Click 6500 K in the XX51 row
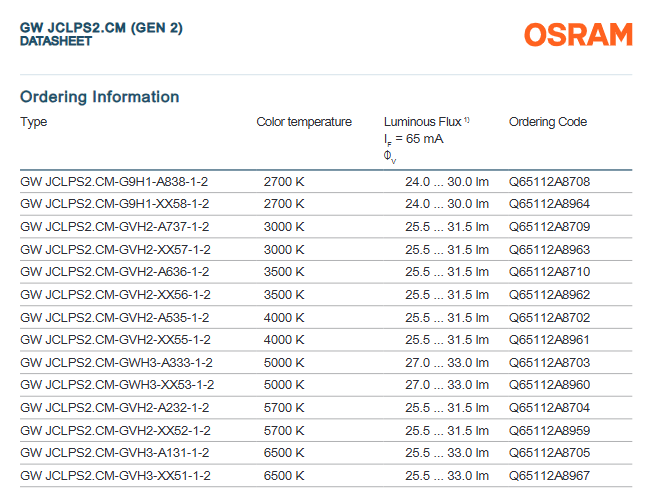The height and width of the screenshot is (504, 650). tap(284, 476)
